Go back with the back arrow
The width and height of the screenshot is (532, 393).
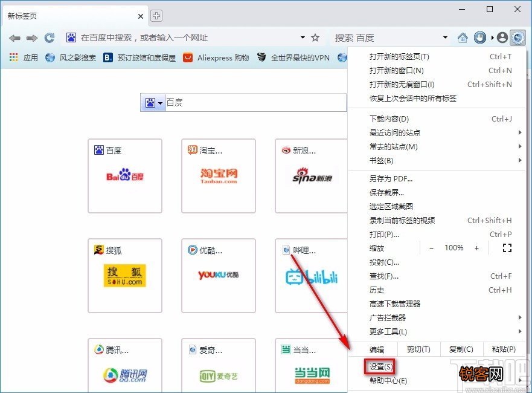click(x=14, y=38)
